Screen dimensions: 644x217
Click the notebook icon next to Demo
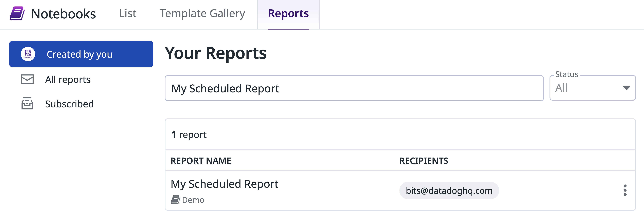(175, 200)
